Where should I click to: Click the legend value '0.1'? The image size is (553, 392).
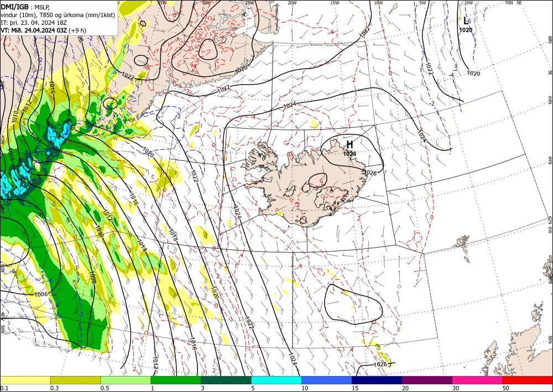[x=4, y=388]
